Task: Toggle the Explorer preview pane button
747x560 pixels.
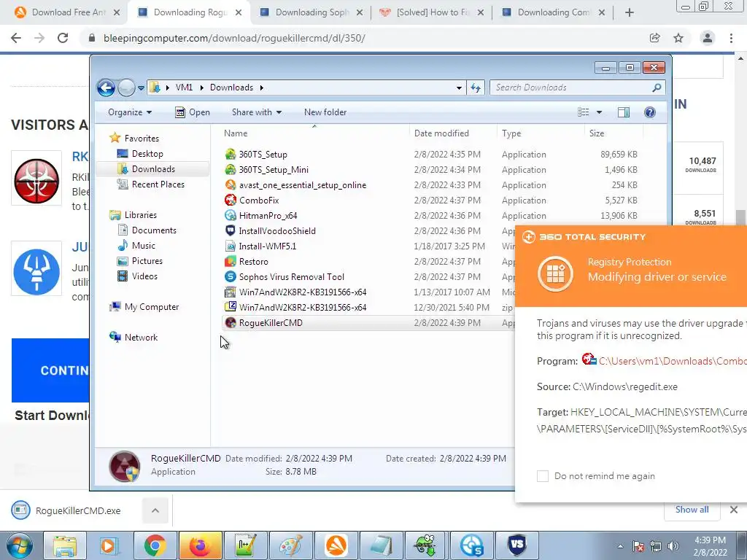Action: [623, 112]
